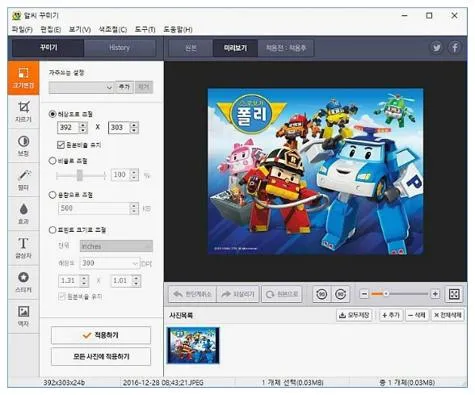The height and width of the screenshot is (395, 475).
Task: Revert to original (원본으로) button
Action: point(282,294)
